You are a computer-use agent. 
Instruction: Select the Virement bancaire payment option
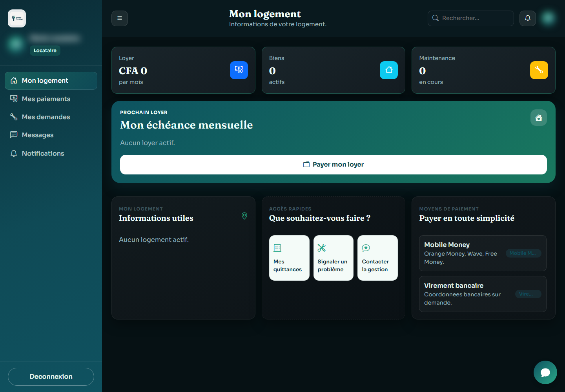(x=483, y=294)
